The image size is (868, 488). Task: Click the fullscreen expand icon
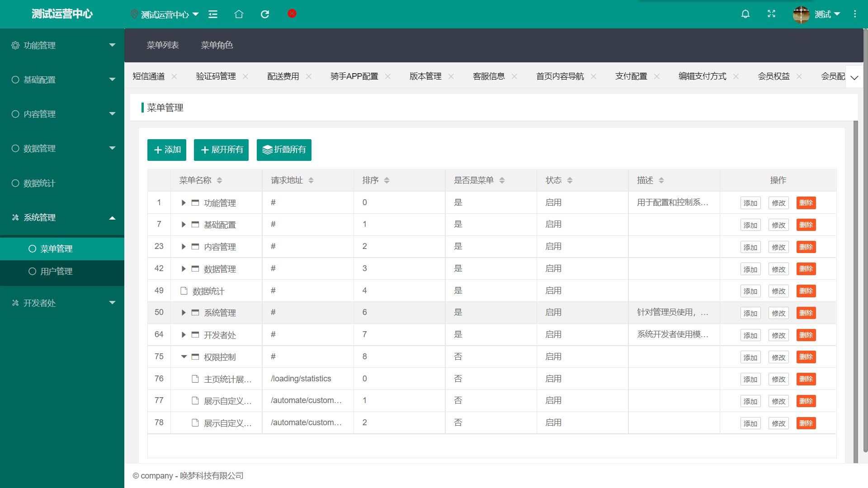pos(771,14)
